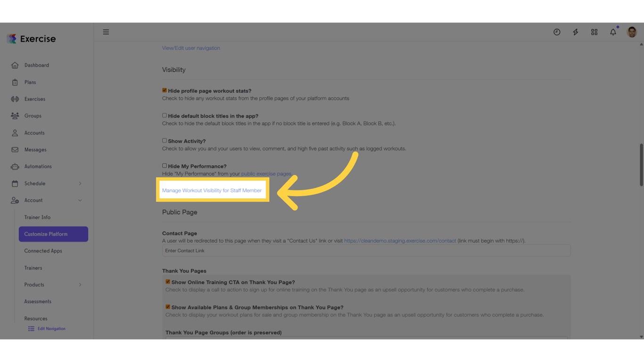
Task: Follow the public exercise pages link
Action: point(266,174)
